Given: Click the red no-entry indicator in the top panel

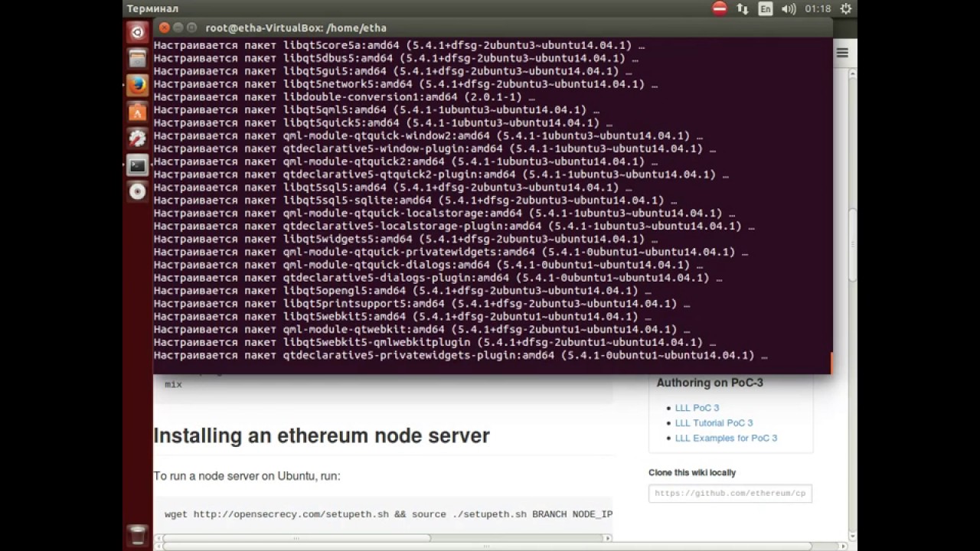Looking at the screenshot, I should (720, 8).
